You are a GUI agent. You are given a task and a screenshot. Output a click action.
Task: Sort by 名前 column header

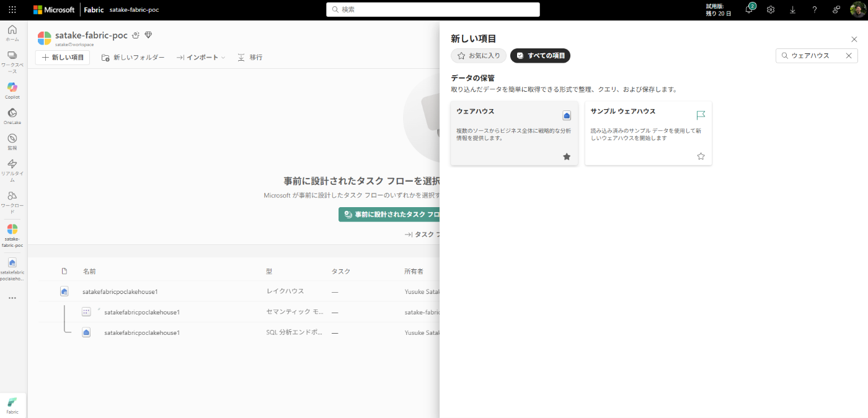[89, 272]
